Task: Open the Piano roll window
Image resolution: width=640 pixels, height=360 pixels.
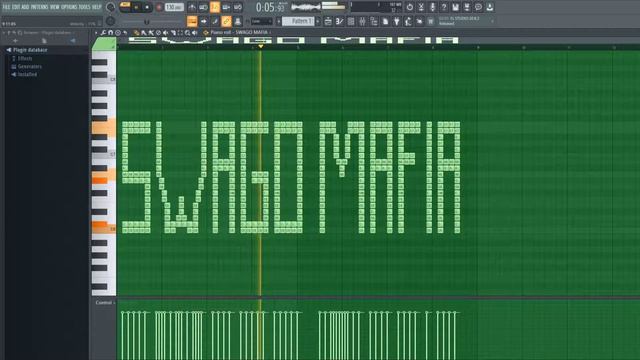Action: pyautogui.click(x=339, y=21)
